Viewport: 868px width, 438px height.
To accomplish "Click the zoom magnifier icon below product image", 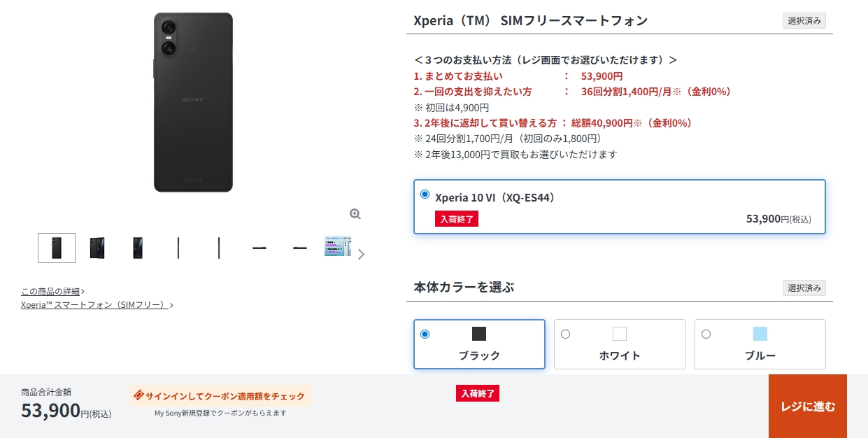I will pyautogui.click(x=355, y=214).
